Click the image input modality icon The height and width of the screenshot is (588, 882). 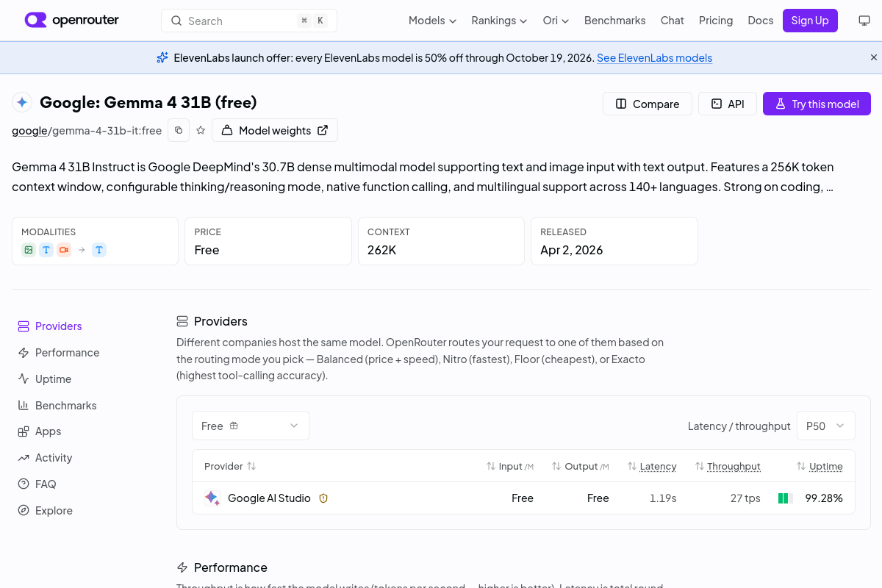[29, 250]
